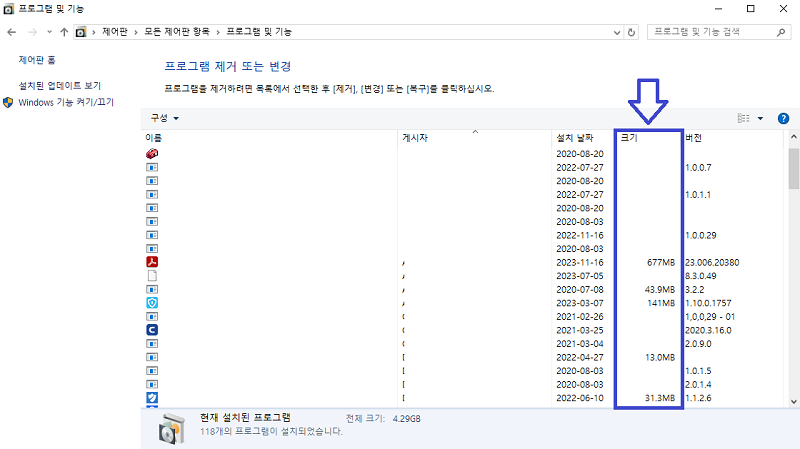
Task: Sort by the 게시자 column header
Action: [x=415, y=138]
